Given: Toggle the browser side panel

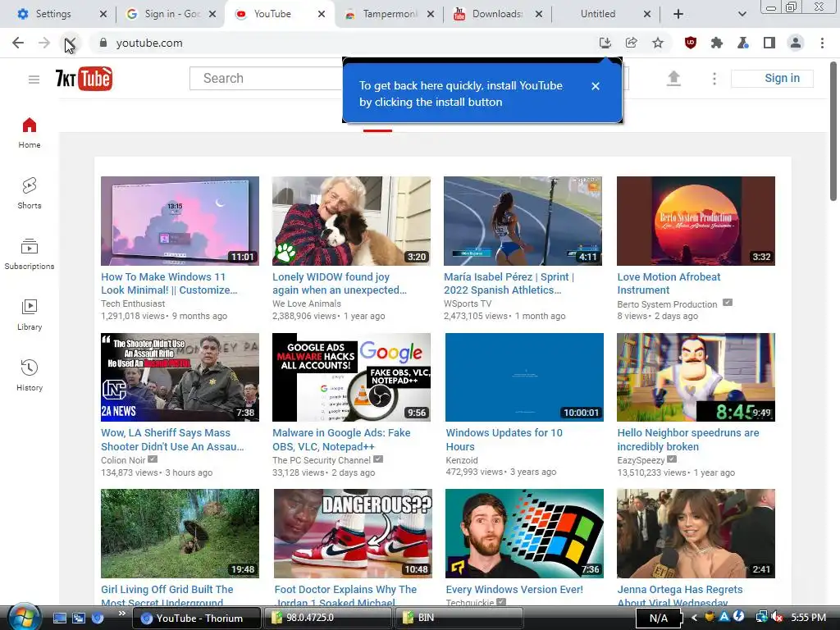Looking at the screenshot, I should [769, 43].
